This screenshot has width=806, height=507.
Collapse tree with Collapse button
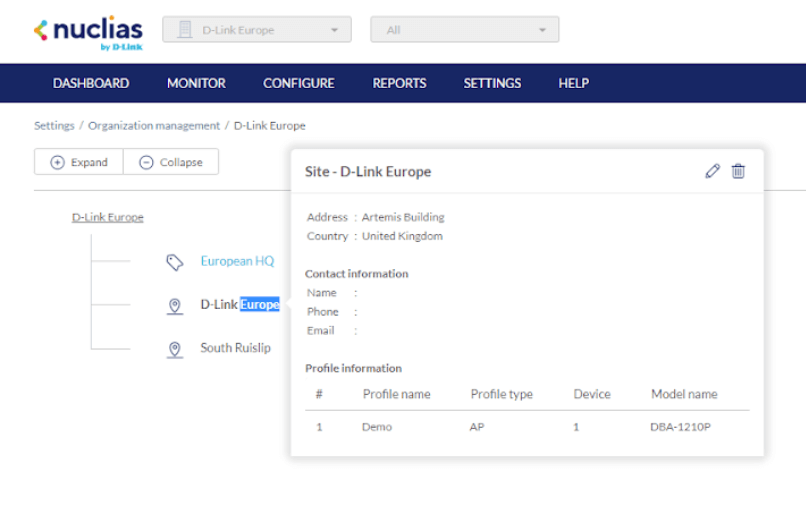[x=171, y=162]
